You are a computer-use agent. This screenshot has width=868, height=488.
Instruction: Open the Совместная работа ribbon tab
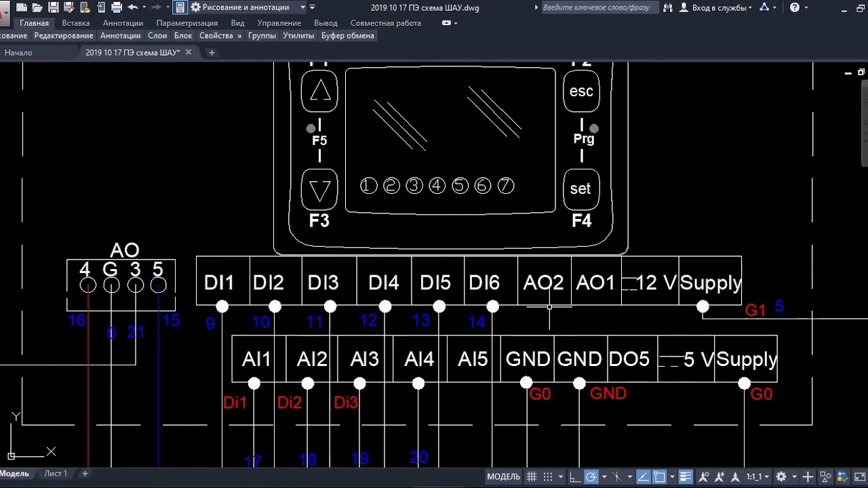pyautogui.click(x=386, y=23)
